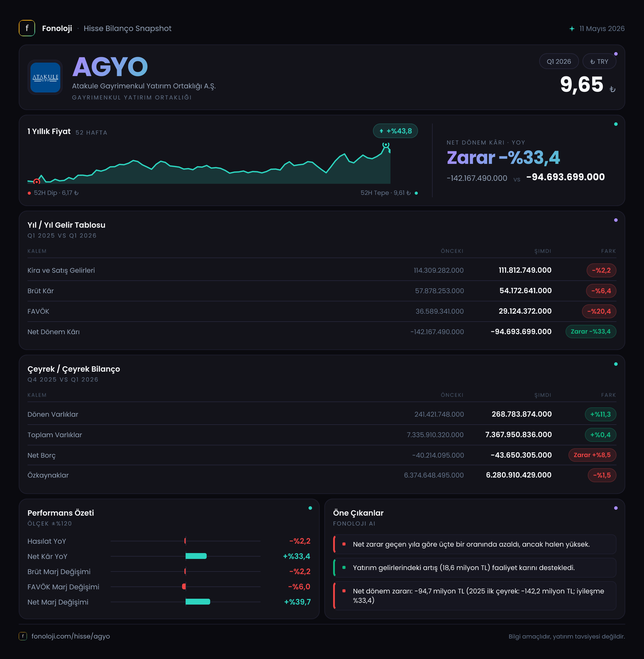Click the "Zarar -%33,4" badge for Net Dönem Kârı
The width and height of the screenshot is (644, 659).
click(x=591, y=331)
